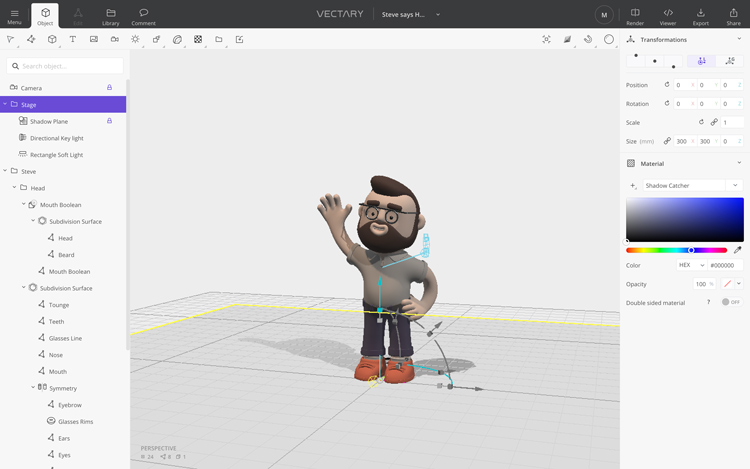Viewport: 750px width, 469px height.
Task: Switch to the Object tab
Action: (x=45, y=16)
